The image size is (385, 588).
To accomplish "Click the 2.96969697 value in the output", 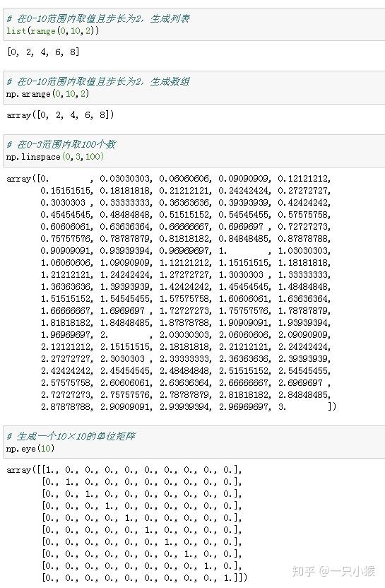I will click(244, 406).
